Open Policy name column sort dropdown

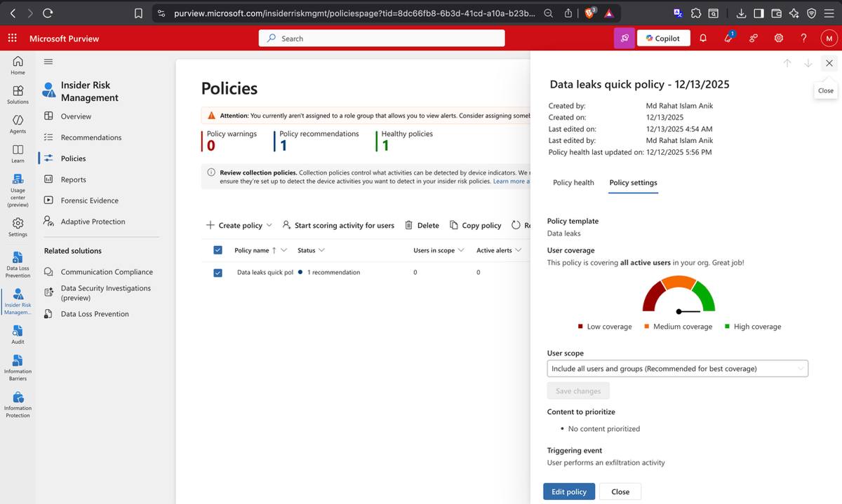pos(283,250)
